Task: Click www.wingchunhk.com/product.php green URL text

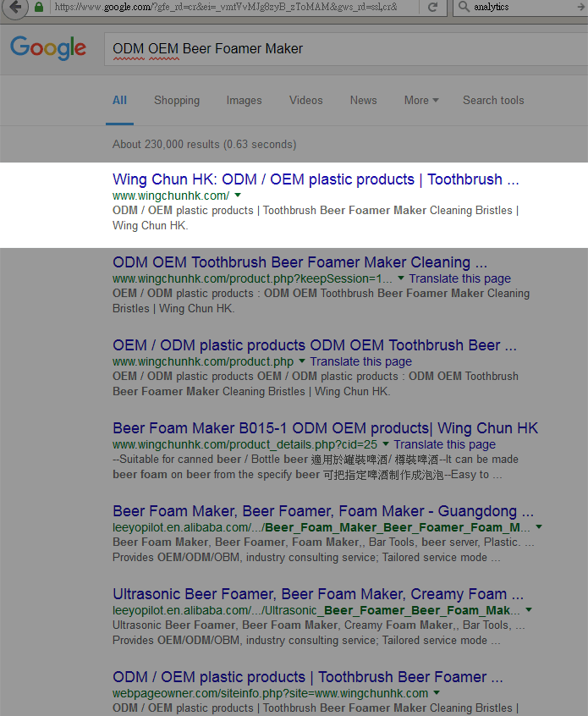Action: (x=203, y=361)
